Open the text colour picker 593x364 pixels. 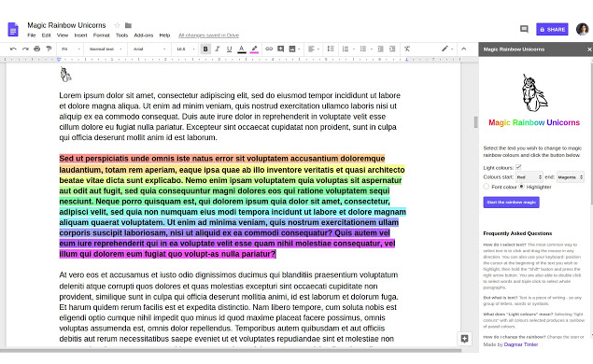click(x=242, y=49)
